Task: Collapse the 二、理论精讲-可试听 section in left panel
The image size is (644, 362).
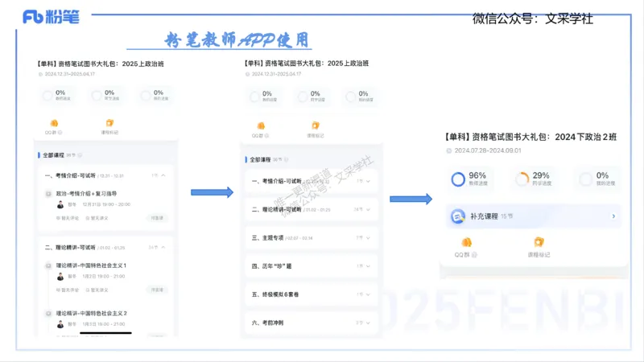Action: (x=163, y=247)
